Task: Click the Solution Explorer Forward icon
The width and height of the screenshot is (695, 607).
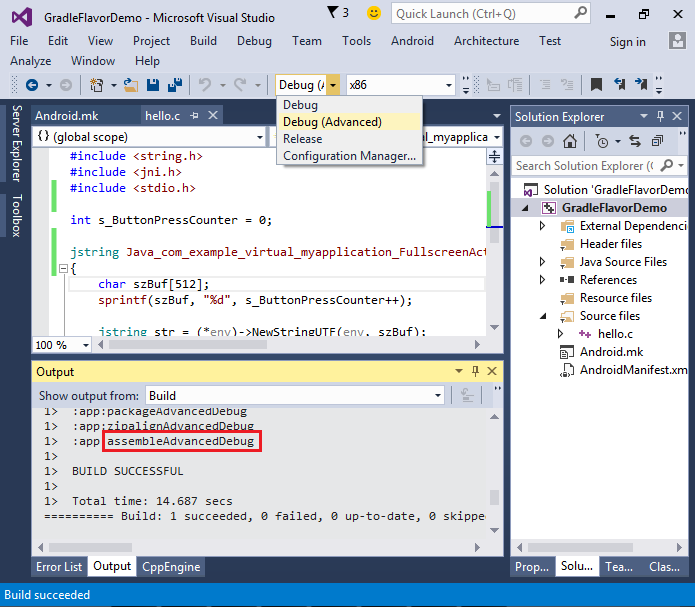Action: coord(548,141)
